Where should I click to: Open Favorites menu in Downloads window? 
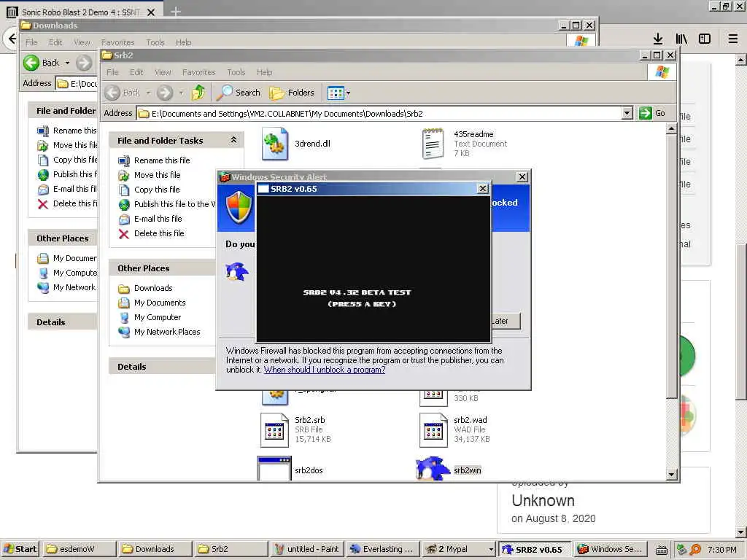coord(117,42)
